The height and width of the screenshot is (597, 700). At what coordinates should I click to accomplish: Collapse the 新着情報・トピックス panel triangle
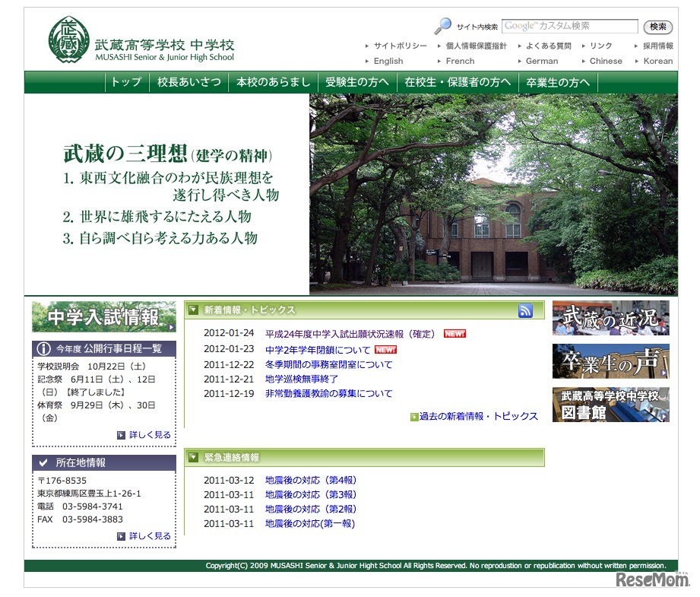[193, 310]
